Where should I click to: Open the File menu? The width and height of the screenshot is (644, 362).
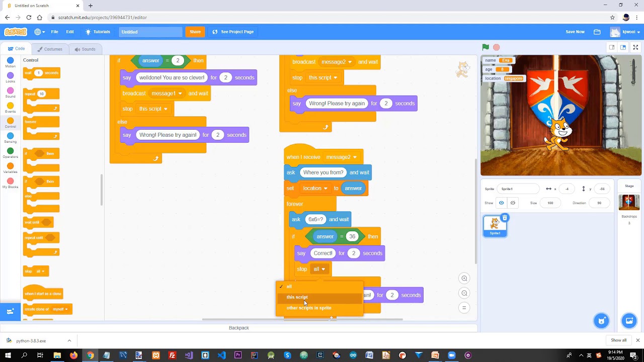[x=54, y=32]
